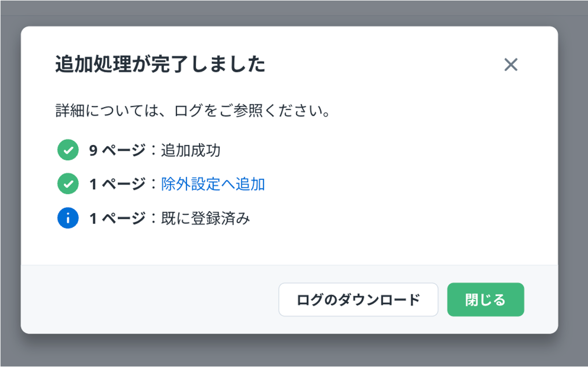Click the dimmed overlay above the dialog
Viewport: 588px width, 367px height.
(288, 13)
